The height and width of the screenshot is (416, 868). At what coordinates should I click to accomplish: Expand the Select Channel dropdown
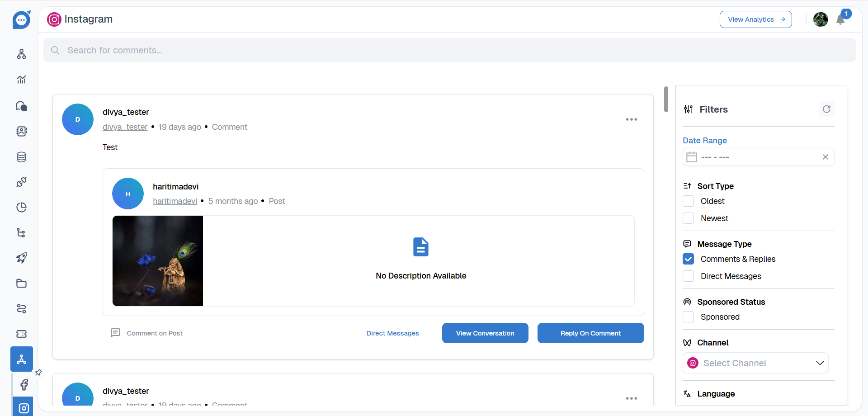[755, 363]
